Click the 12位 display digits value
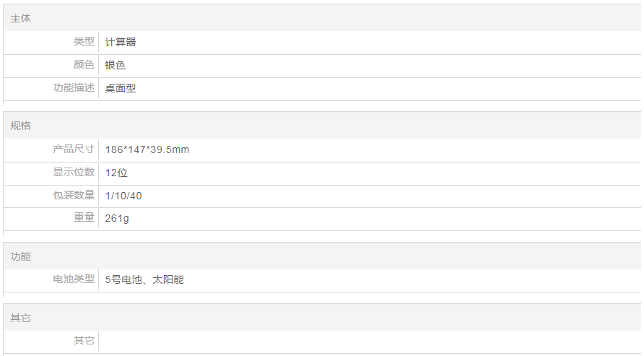 pyautogui.click(x=116, y=173)
